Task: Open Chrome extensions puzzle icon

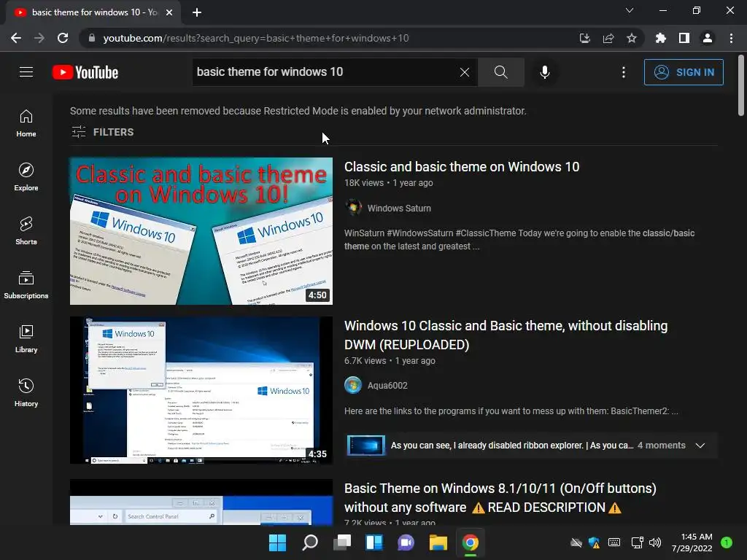Action: [660, 38]
